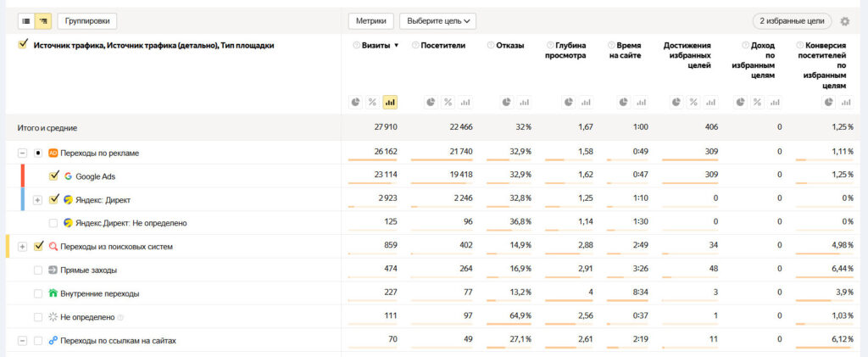The image size is (868, 357).
Task: Click help icon beside Не определено row
Action: pos(120,318)
